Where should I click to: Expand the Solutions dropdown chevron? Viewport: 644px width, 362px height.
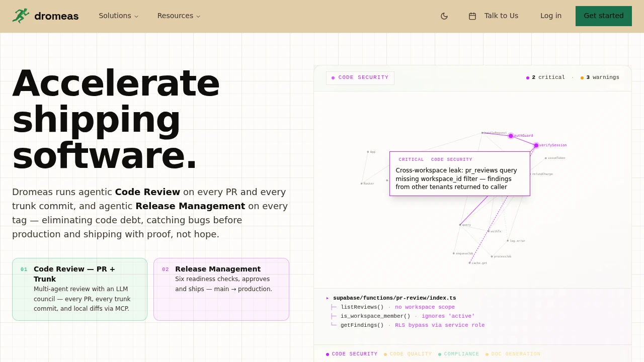[136, 16]
